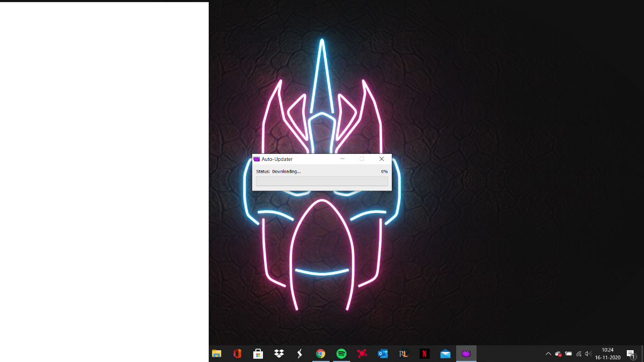The width and height of the screenshot is (644, 362).
Task: Open the Wi-Fi network tray icon
Action: pos(579,354)
